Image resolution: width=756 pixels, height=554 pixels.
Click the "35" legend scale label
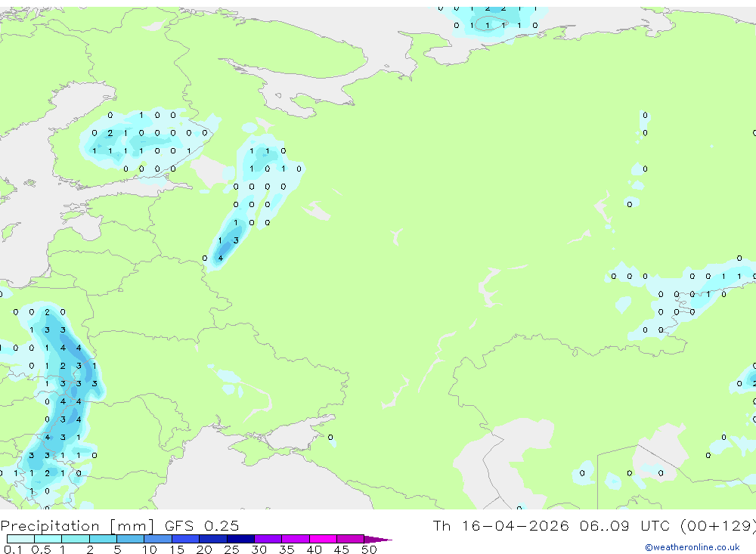[287, 549]
